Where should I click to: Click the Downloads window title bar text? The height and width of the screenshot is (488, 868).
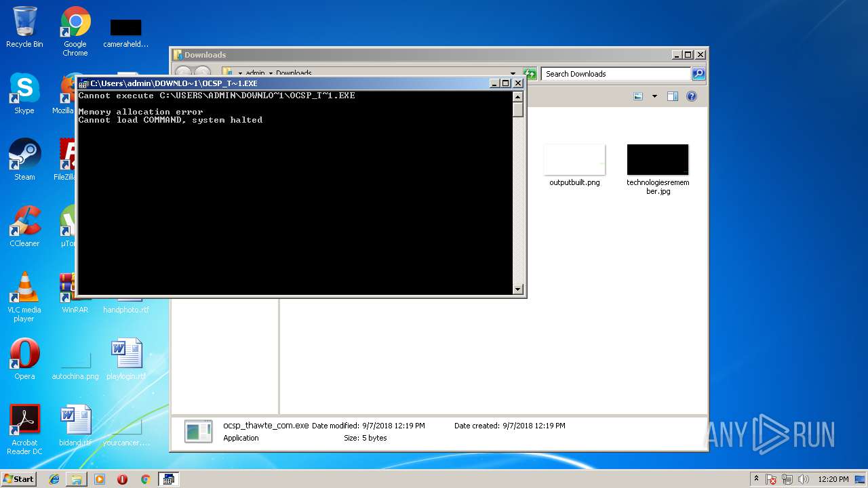pos(205,55)
